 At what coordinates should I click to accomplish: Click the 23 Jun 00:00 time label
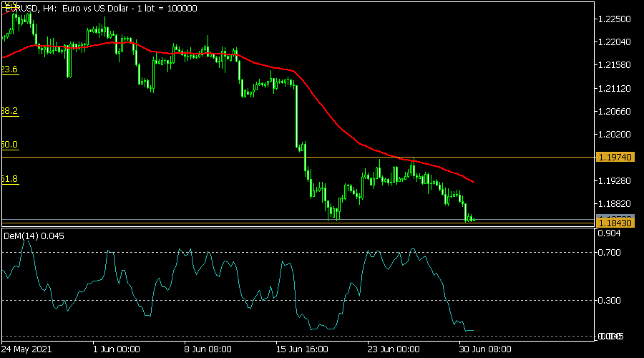click(394, 349)
